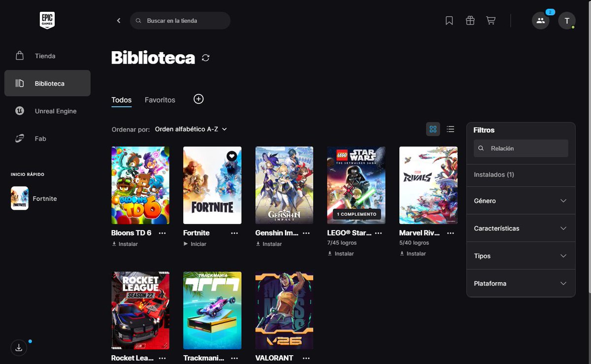Open the VALORANT cover
Image resolution: width=591 pixels, height=364 pixels.
click(284, 310)
